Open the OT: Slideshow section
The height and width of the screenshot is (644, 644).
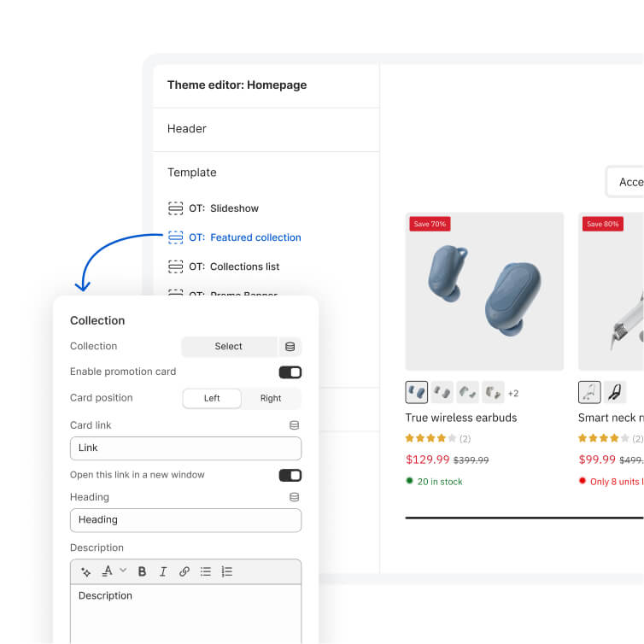tap(233, 208)
